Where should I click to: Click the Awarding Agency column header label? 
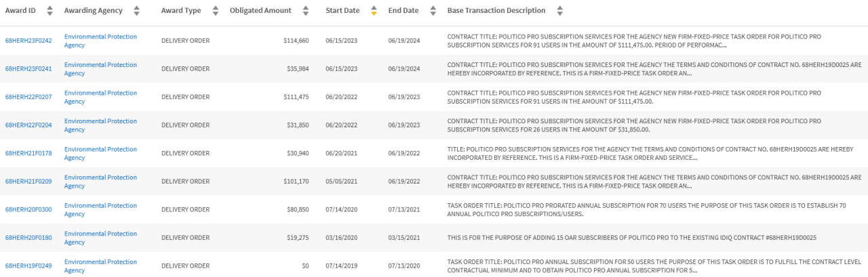(94, 11)
